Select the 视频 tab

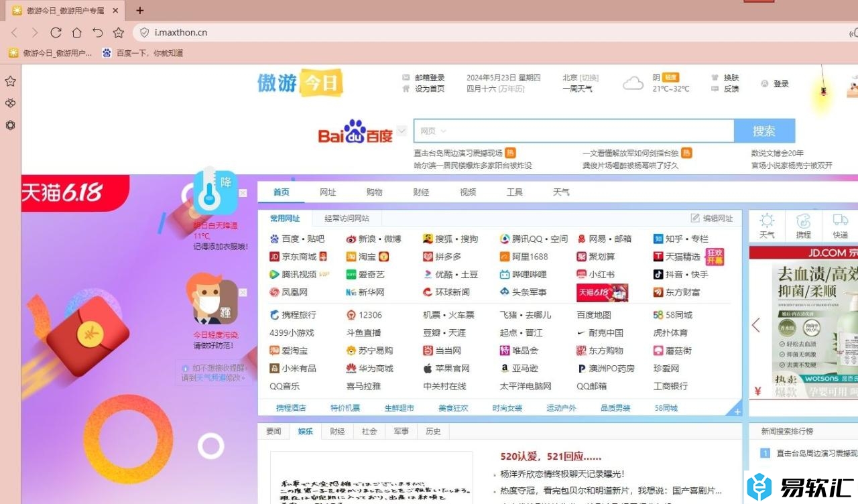[x=468, y=192]
